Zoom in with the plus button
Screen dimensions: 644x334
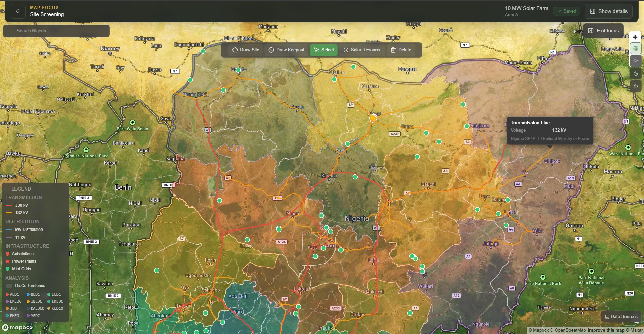coord(635,37)
